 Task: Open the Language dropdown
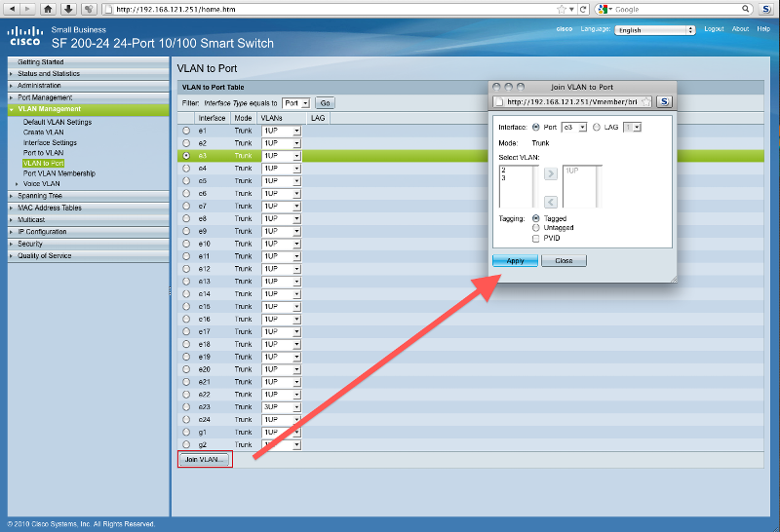655,30
